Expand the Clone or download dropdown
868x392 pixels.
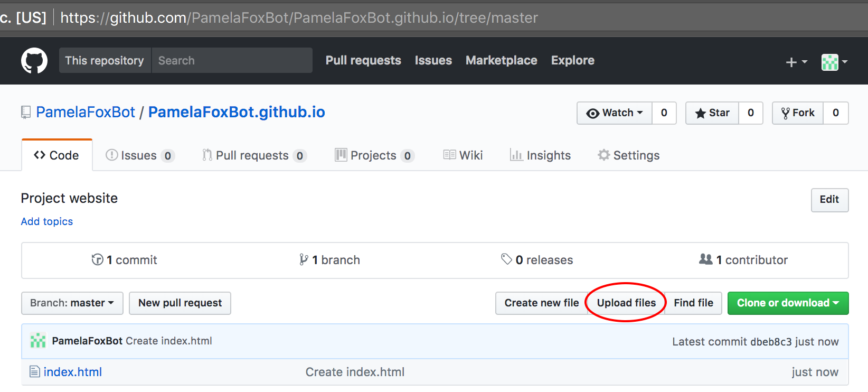pos(788,303)
